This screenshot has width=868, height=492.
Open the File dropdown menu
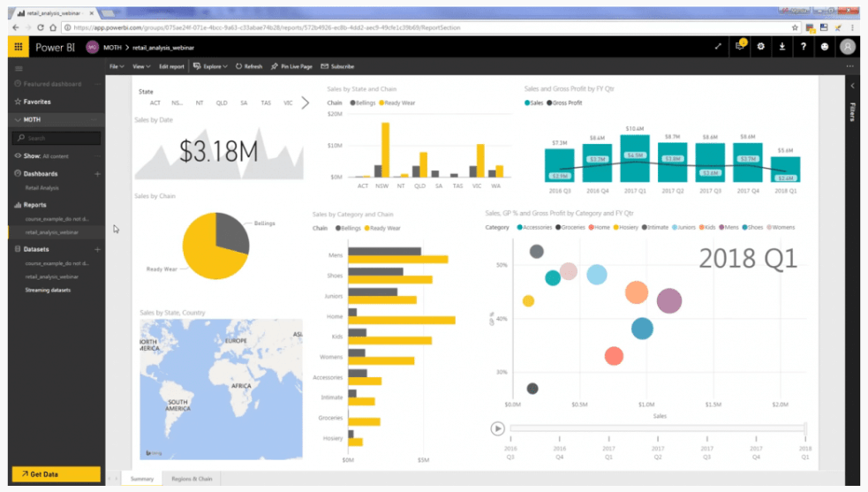click(x=116, y=66)
